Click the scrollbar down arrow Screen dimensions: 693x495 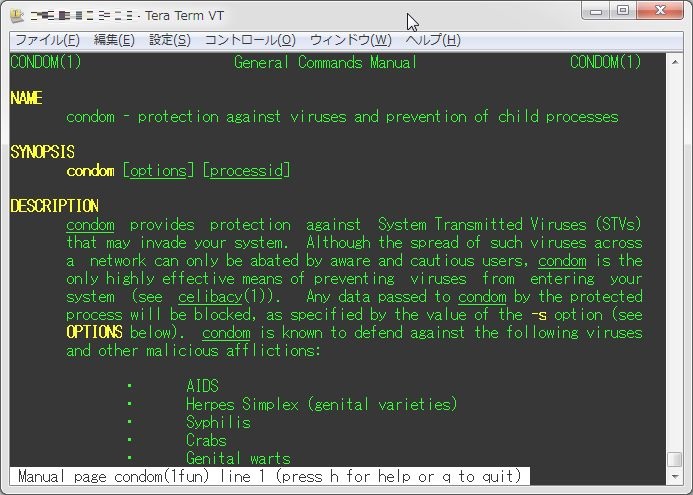click(675, 478)
